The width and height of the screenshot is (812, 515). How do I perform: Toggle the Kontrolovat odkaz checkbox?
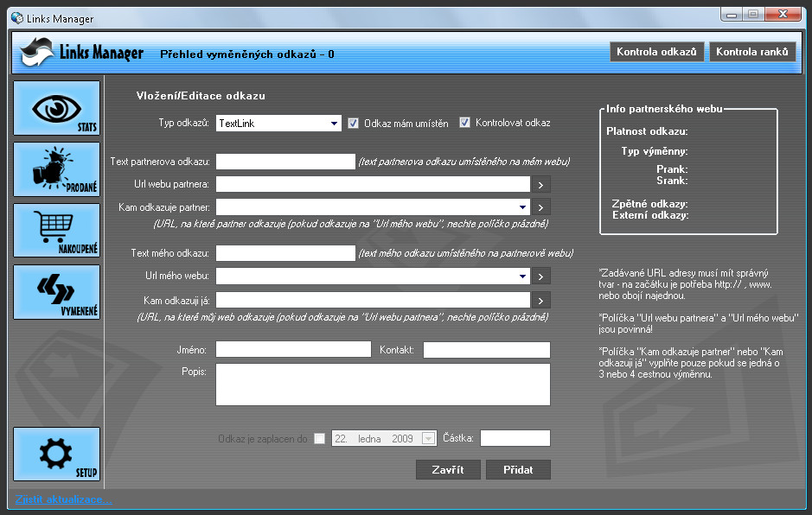click(464, 123)
